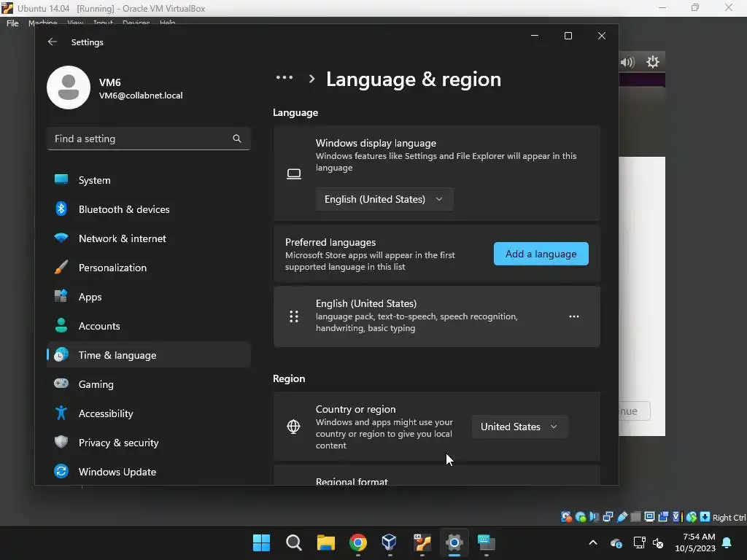Click the Preferred languages heading
747x560 pixels.
(x=330, y=242)
